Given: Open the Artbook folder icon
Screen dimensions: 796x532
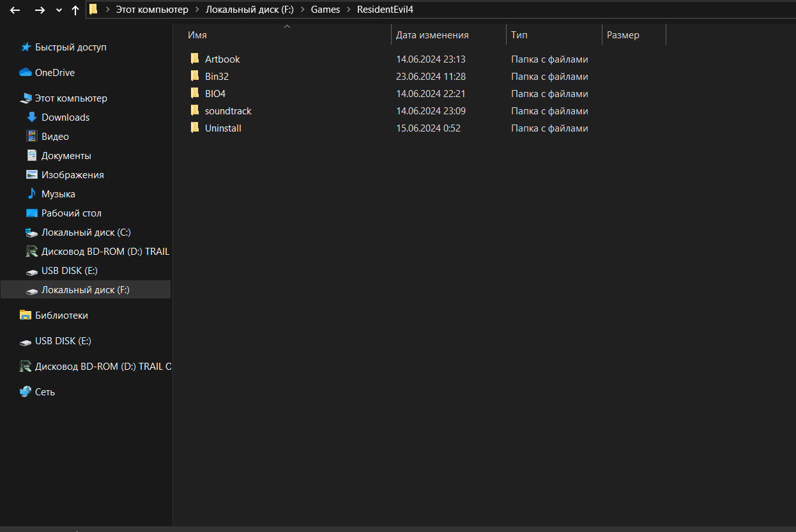Looking at the screenshot, I should [195, 59].
